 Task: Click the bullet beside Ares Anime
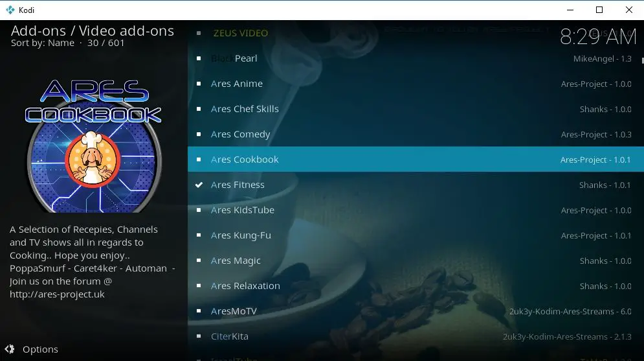(x=199, y=84)
